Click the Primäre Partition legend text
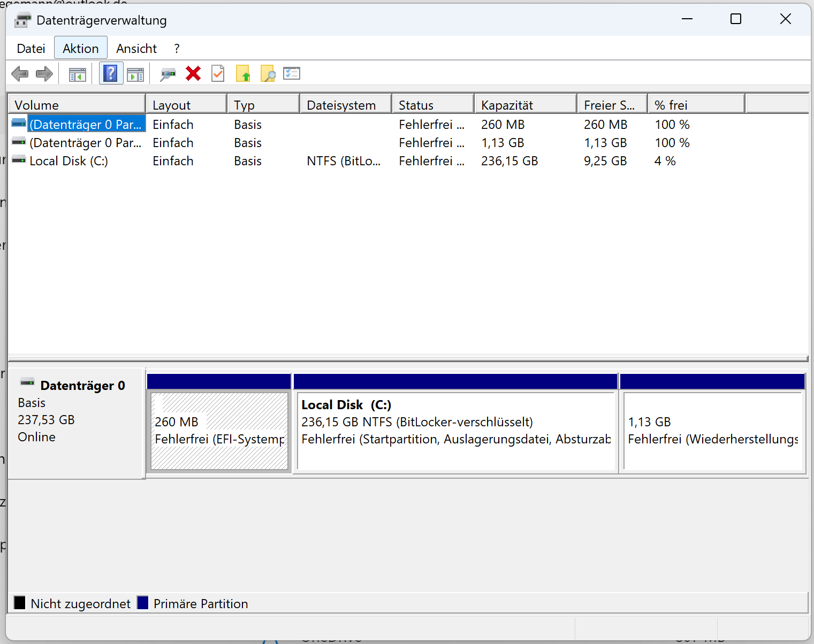814x644 pixels. click(201, 604)
